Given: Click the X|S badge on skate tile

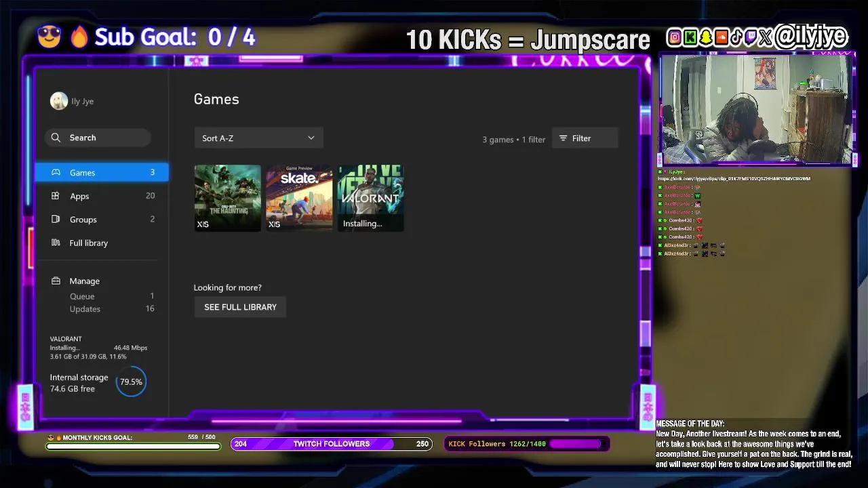Looking at the screenshot, I should pos(274,224).
